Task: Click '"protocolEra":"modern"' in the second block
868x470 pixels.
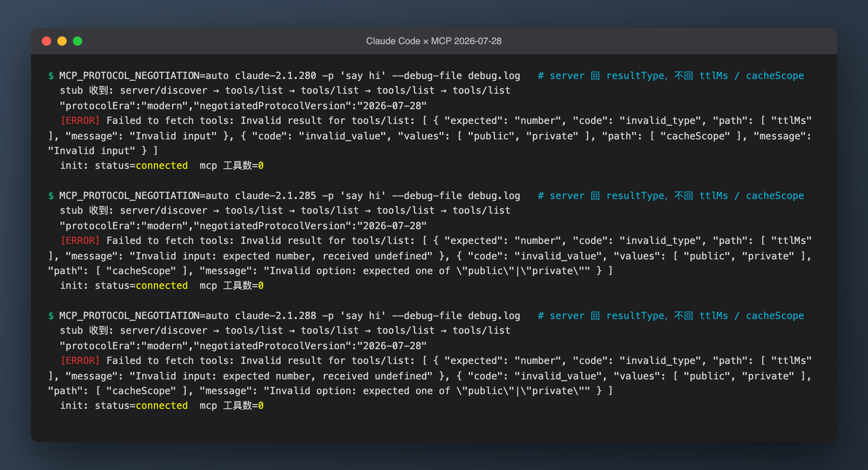Action: [x=124, y=226]
